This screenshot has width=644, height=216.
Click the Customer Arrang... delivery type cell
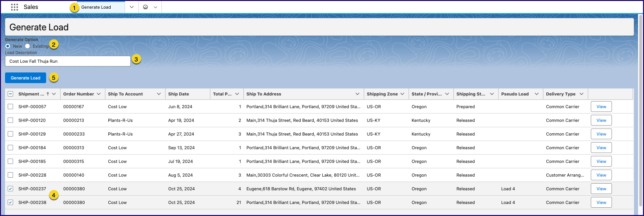(565, 175)
